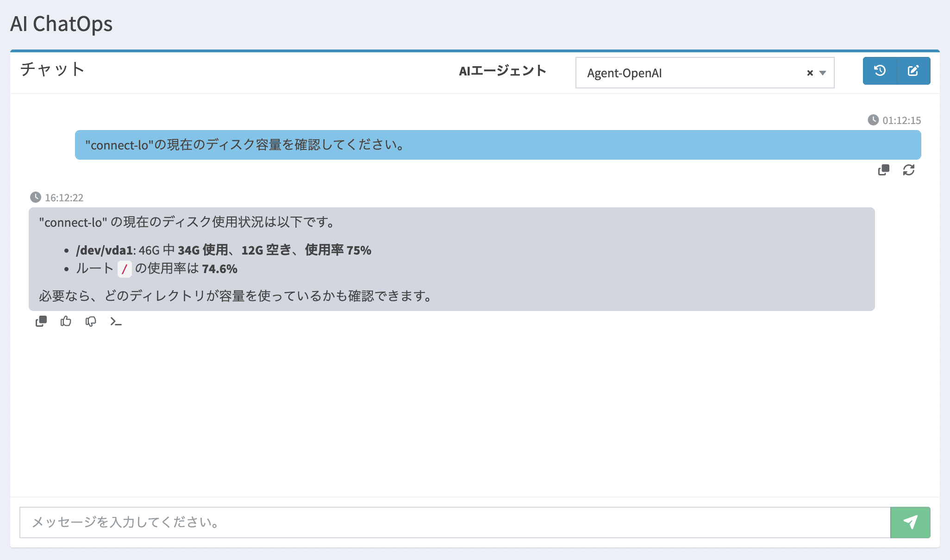Click the user message bubble about connect-lo

click(x=498, y=145)
